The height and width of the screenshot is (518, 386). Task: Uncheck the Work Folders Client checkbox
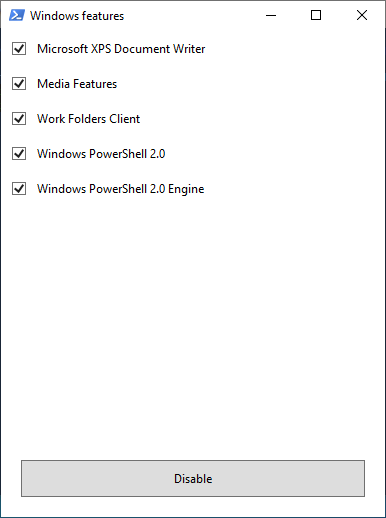(x=19, y=119)
